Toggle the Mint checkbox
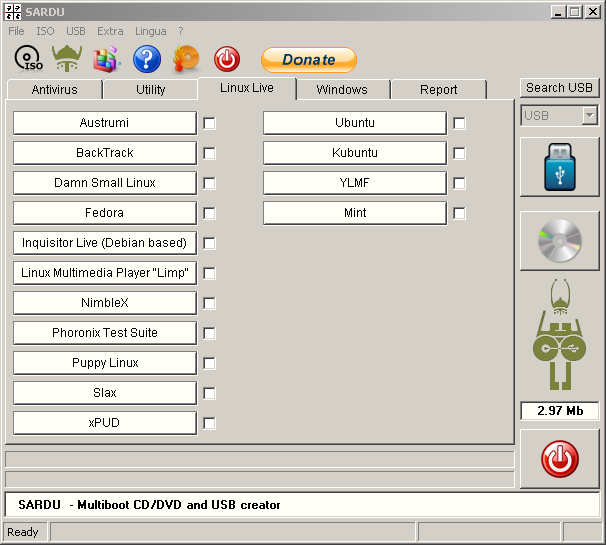This screenshot has height=545, width=606. point(459,213)
